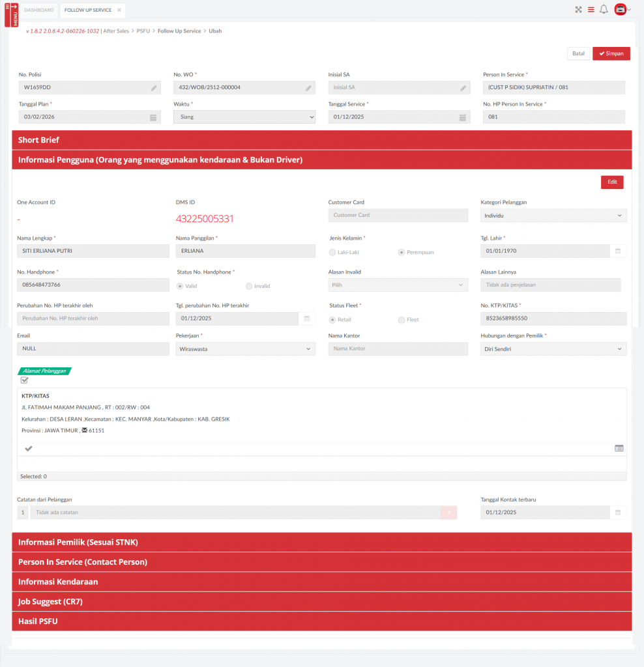Screen dimensions: 644x667
Task: Expand the Informasi Kendaraan section
Action: (322, 582)
